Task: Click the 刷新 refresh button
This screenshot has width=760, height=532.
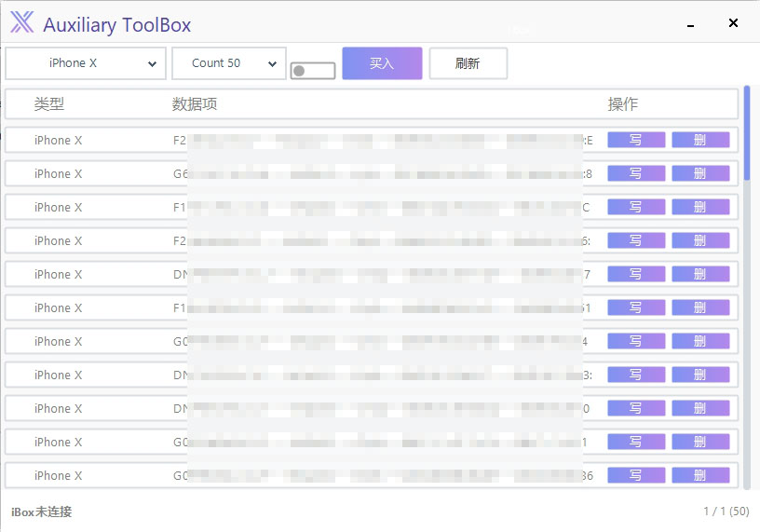Action: 468,63
